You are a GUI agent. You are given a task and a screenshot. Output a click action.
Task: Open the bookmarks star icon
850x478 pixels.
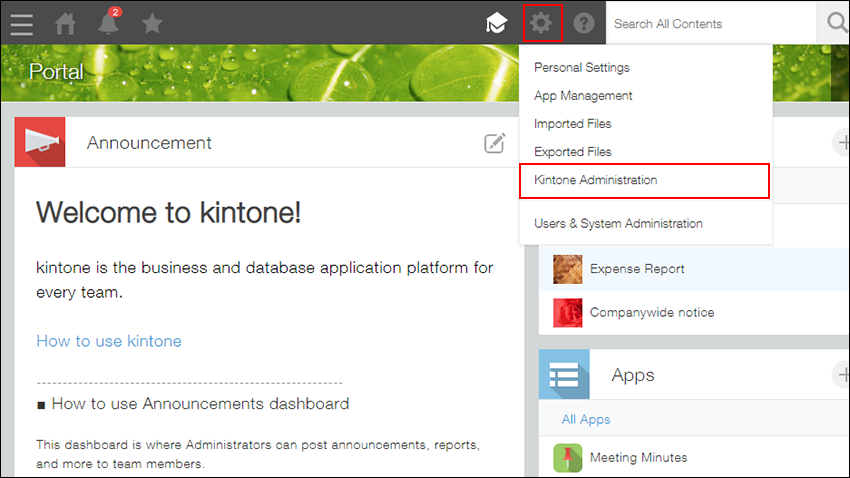click(152, 24)
